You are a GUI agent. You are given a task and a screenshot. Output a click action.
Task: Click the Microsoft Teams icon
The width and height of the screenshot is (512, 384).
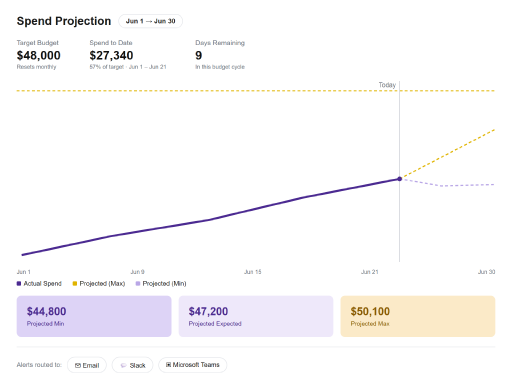click(x=168, y=365)
